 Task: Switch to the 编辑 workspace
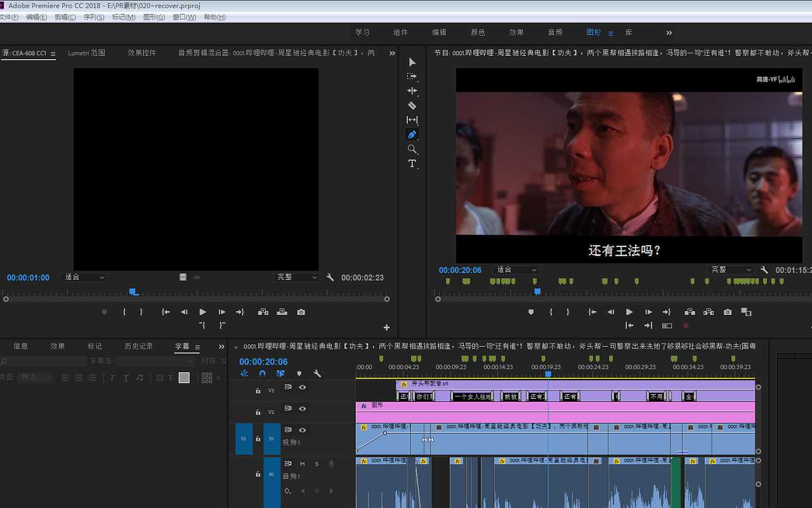point(439,32)
